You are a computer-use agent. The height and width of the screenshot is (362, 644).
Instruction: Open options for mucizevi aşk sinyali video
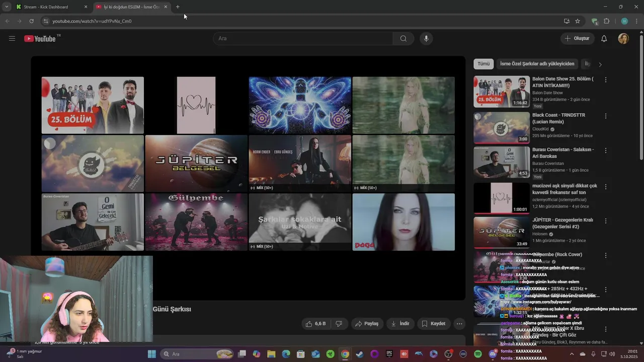606,187
